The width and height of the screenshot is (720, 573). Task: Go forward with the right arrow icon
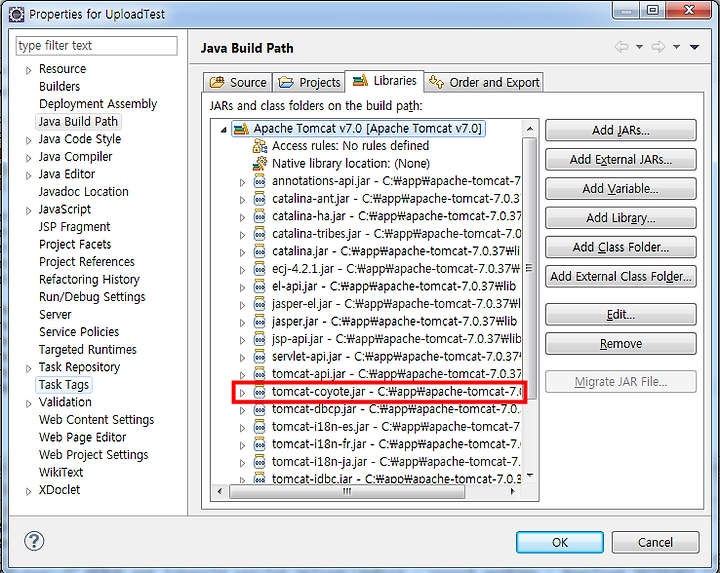[x=658, y=47]
